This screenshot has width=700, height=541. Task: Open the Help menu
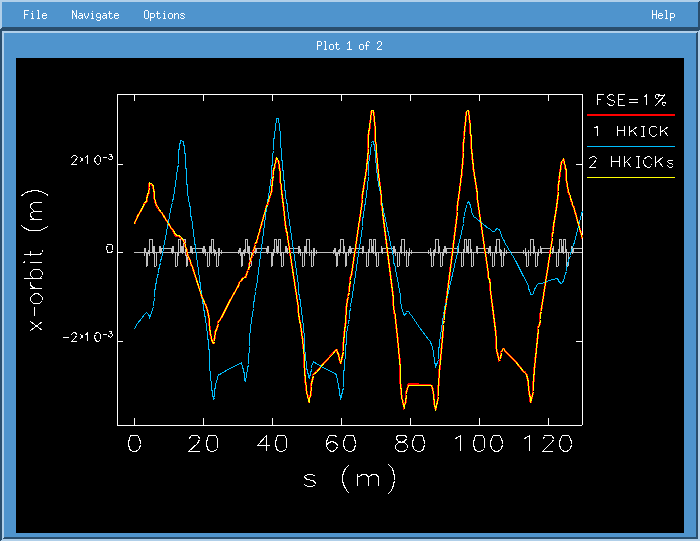tap(663, 15)
